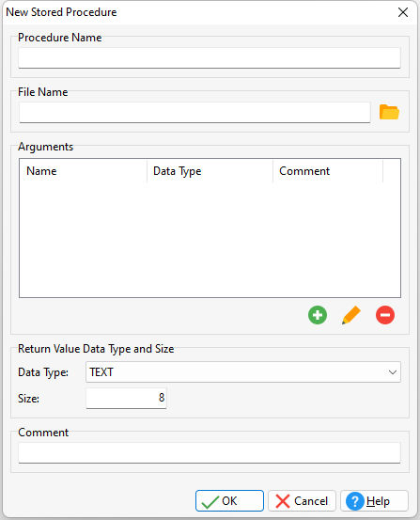Select the Data Type column header
The height and width of the screenshot is (520, 420).
[x=210, y=171]
